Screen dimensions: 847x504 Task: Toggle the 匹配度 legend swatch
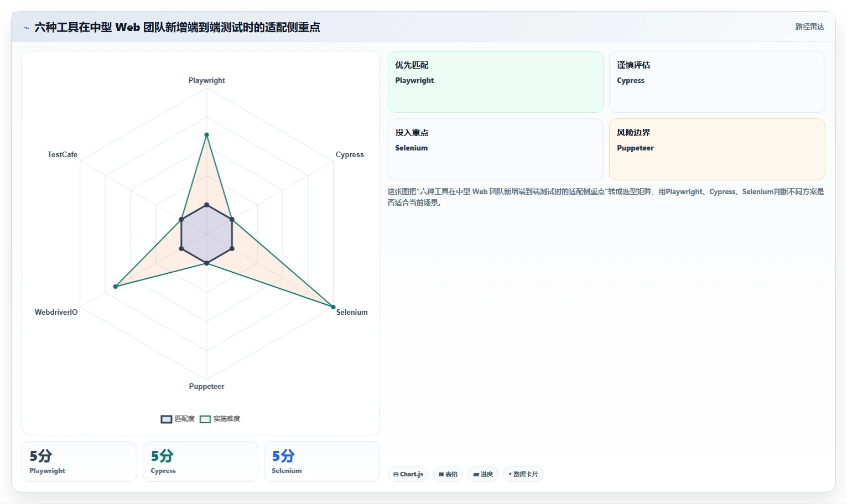pos(167,419)
